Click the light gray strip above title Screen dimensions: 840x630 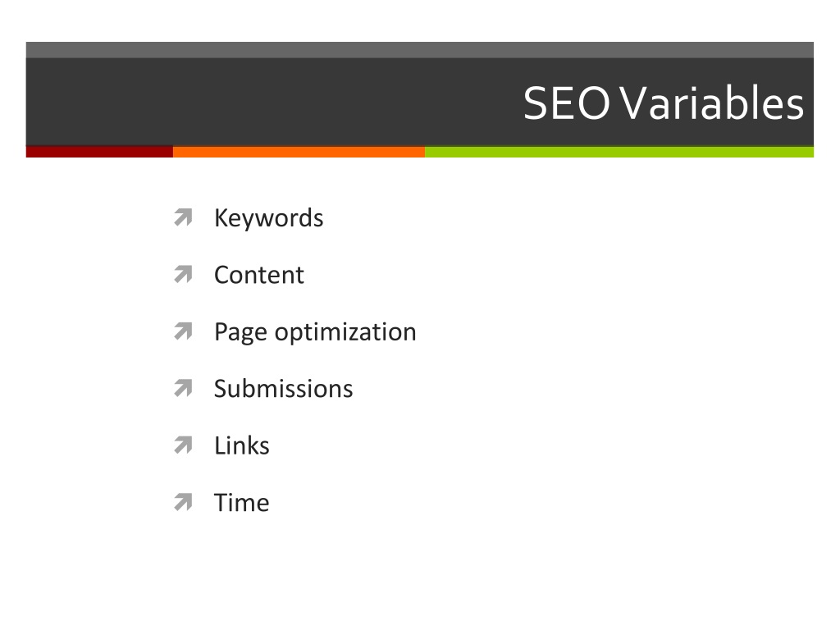[x=420, y=50]
